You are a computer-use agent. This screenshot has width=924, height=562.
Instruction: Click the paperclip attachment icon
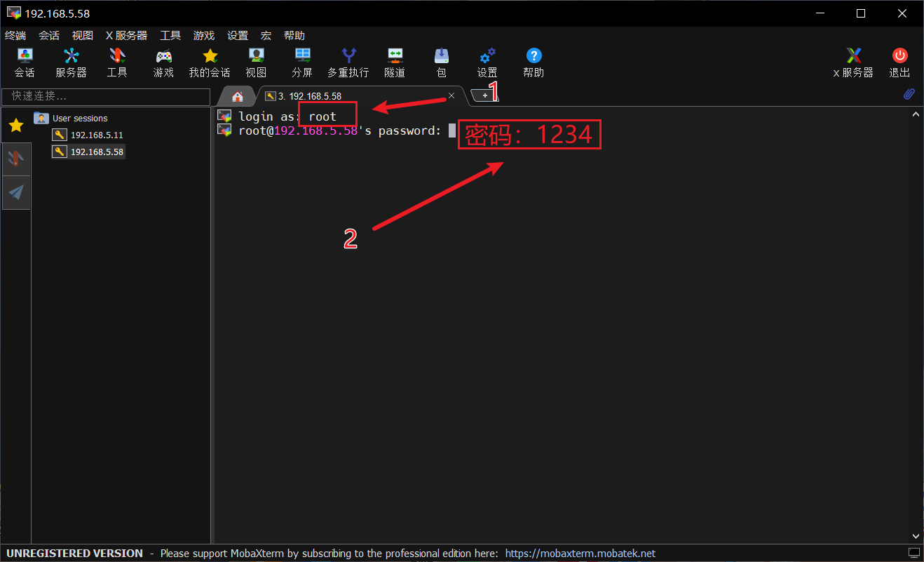909,94
